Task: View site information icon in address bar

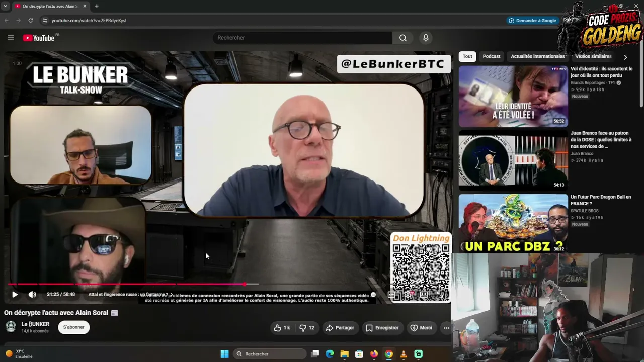Action: pos(45,21)
